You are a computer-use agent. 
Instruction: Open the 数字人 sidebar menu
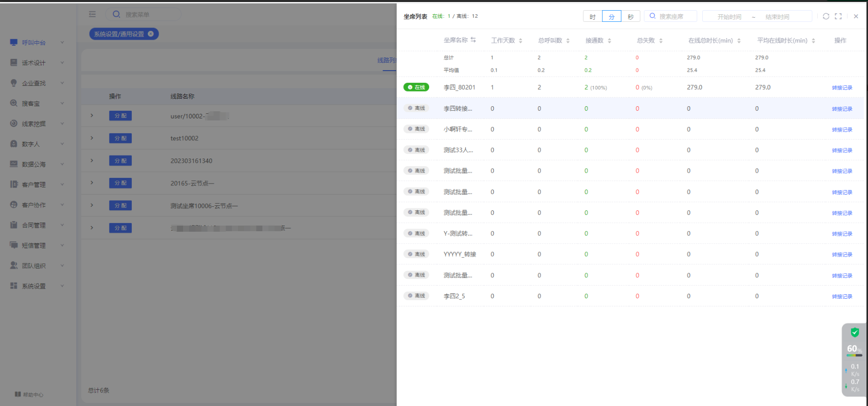coord(31,144)
